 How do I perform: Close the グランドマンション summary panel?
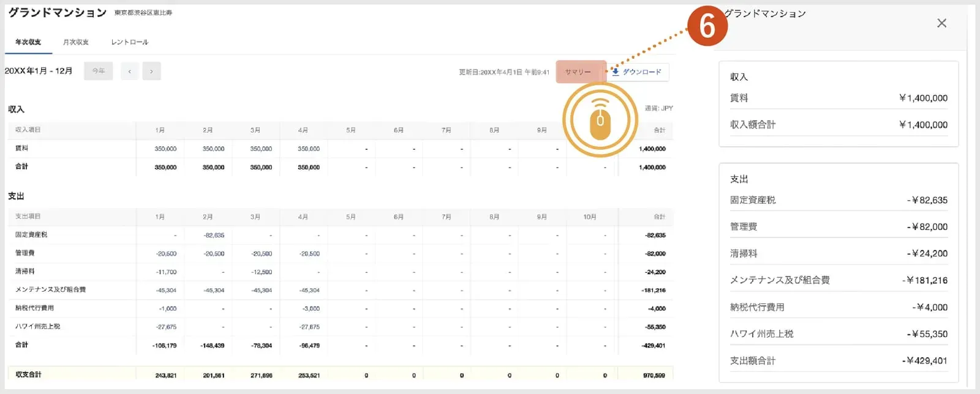tap(941, 23)
